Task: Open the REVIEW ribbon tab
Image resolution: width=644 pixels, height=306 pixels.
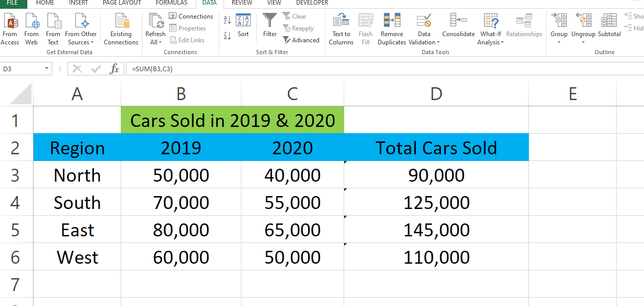Action: pos(242,3)
